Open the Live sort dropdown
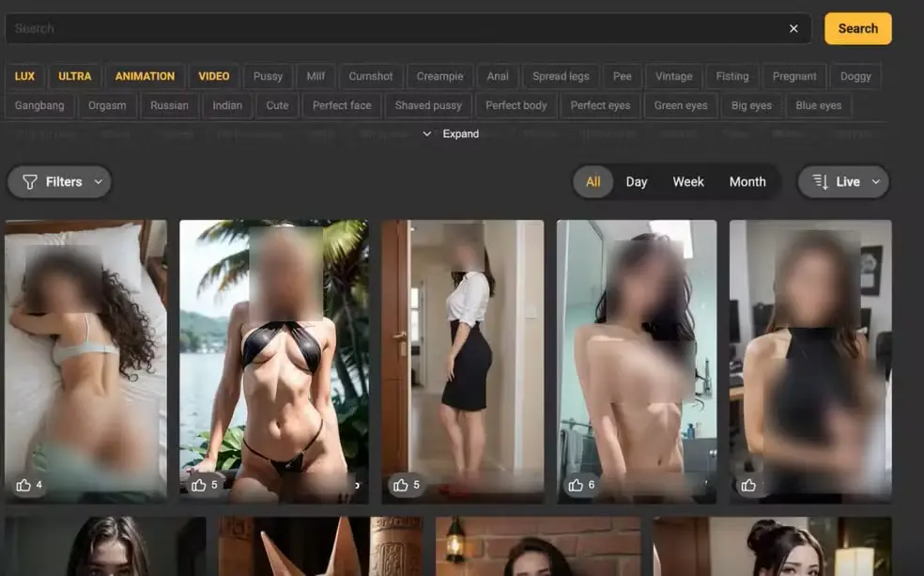The image size is (924, 576). tap(843, 182)
